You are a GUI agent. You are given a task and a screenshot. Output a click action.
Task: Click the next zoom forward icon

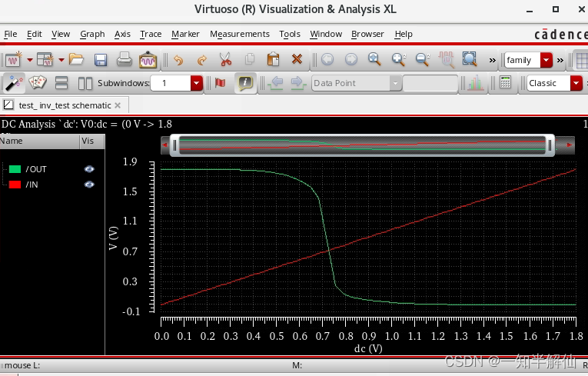click(351, 59)
